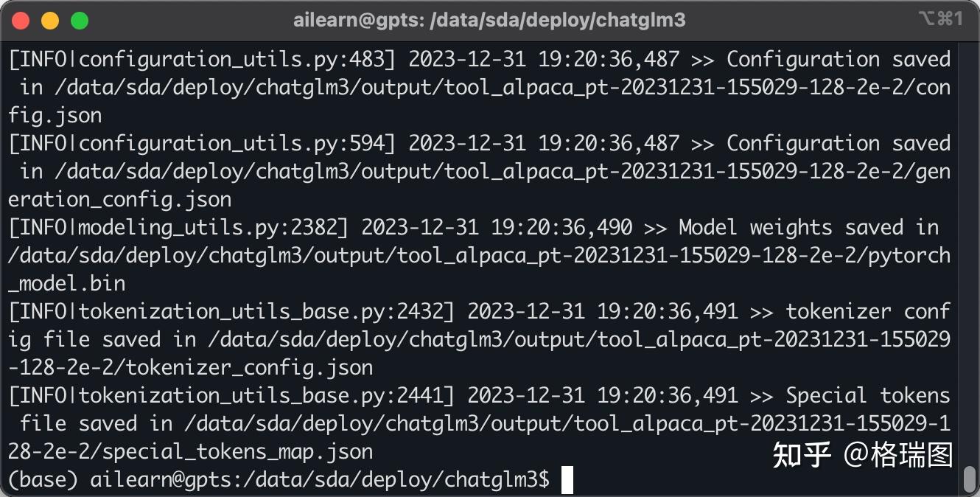Click the terminal scrollbar thumb
This screenshot has height=497, width=980.
pyautogui.click(x=970, y=479)
